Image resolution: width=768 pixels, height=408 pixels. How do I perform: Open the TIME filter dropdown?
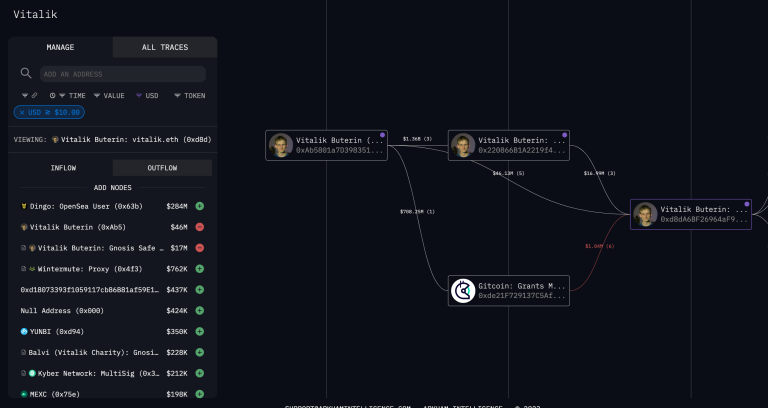(x=72, y=96)
